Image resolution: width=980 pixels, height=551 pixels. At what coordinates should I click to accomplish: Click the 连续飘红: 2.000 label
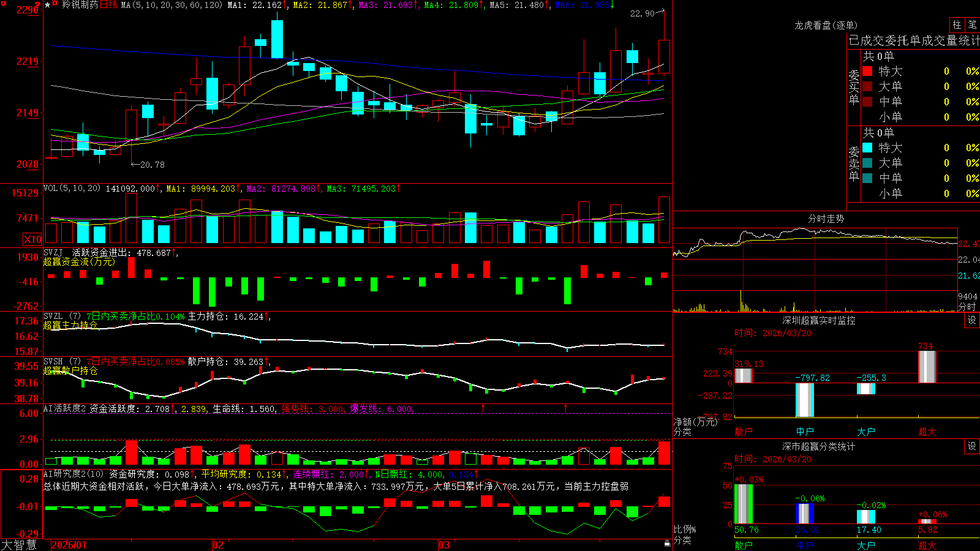(x=330, y=474)
